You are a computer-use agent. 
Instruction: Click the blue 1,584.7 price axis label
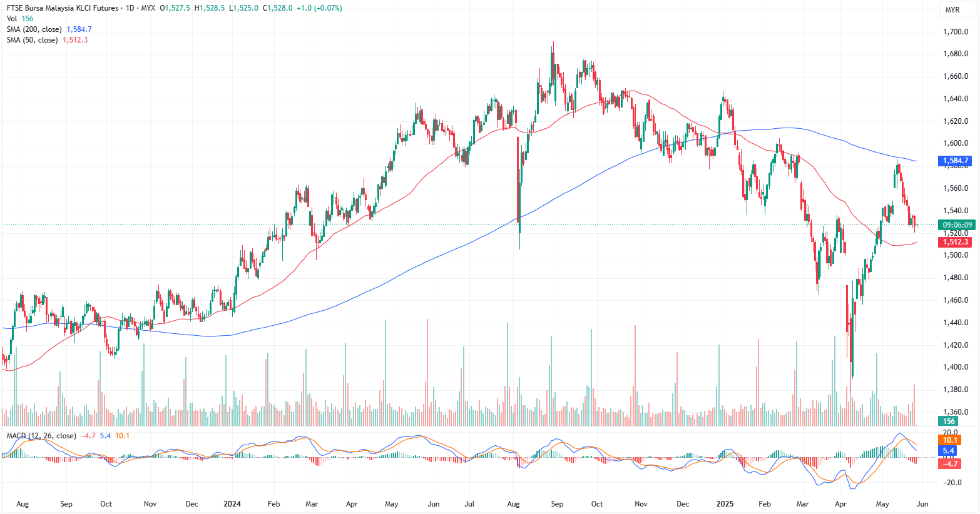pos(956,161)
